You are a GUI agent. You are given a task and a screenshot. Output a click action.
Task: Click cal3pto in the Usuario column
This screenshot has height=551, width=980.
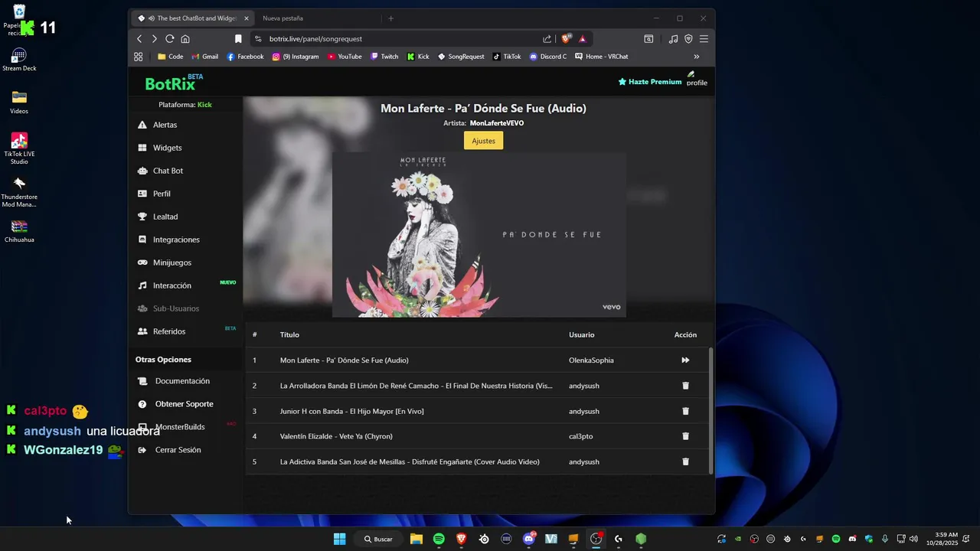(580, 436)
